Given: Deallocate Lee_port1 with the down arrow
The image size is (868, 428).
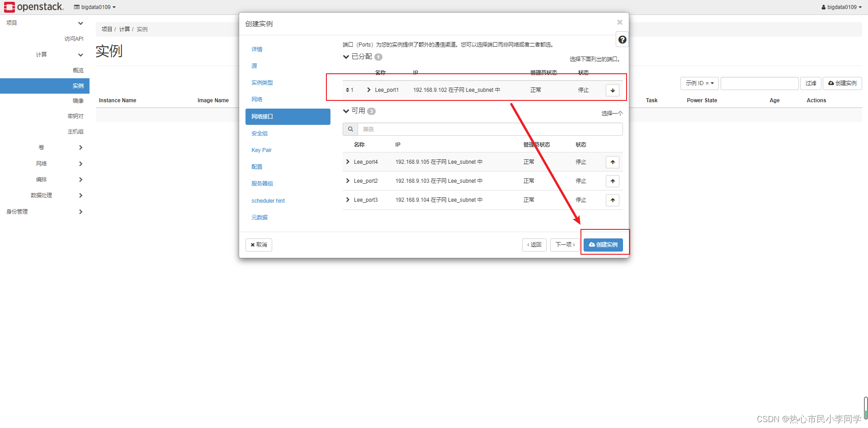Looking at the screenshot, I should (613, 90).
